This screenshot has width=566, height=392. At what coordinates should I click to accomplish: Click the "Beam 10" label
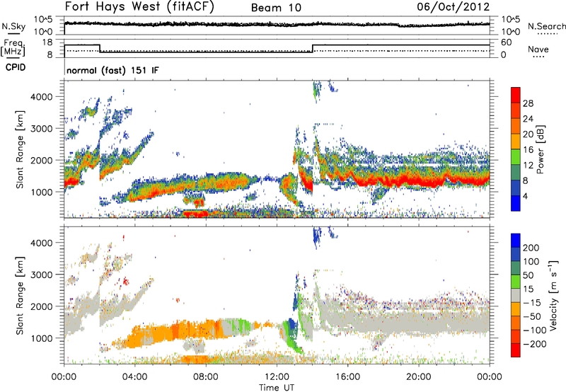coord(276,8)
